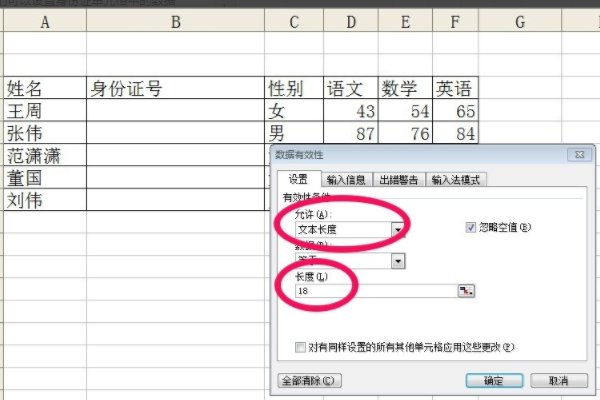Viewport: 600px width, 400px height.
Task: Click the 取消 button
Action: coord(559,380)
